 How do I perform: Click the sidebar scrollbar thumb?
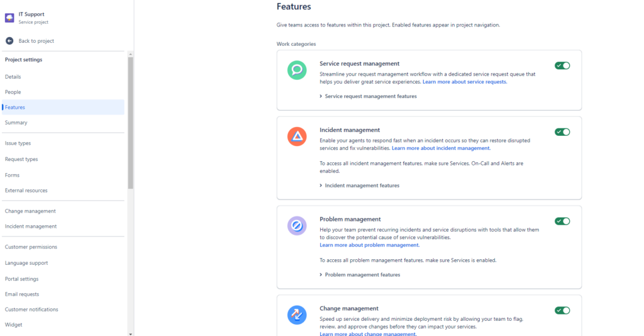coord(131,123)
